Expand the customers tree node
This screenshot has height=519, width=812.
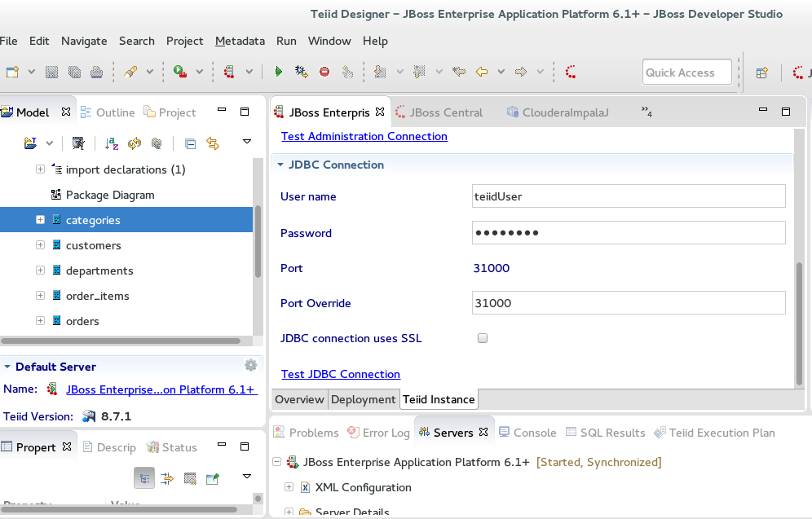pyautogui.click(x=40, y=245)
